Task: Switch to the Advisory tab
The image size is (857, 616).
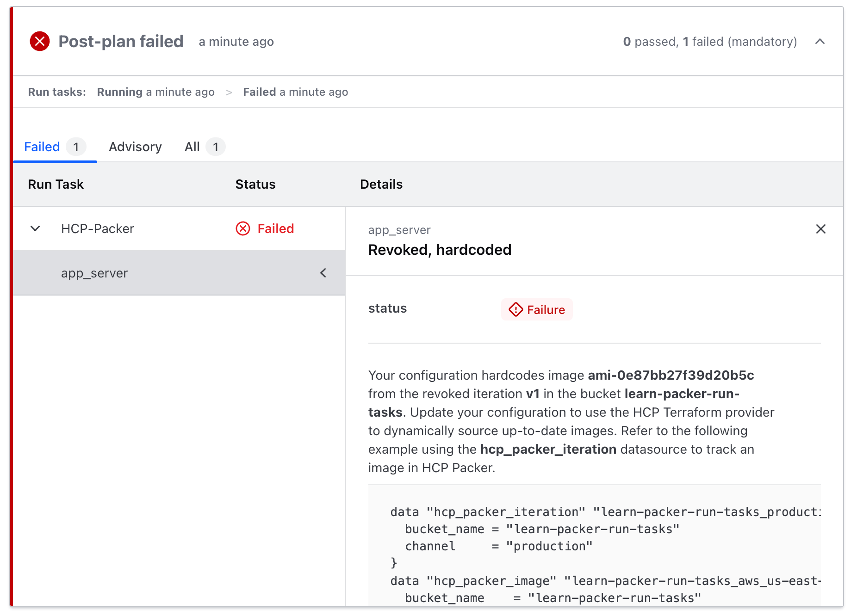Action: (x=135, y=147)
